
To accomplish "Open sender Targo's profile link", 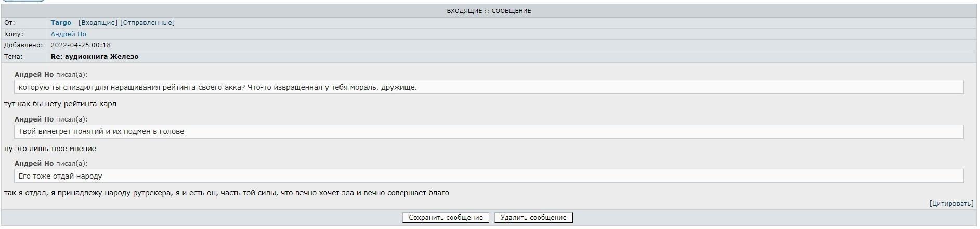I will (61, 23).
